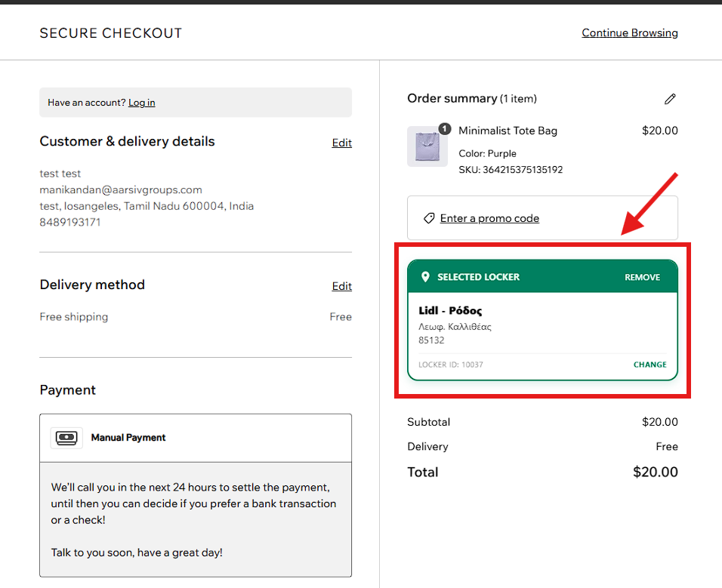
Task: Edit the Customer & delivery details
Action: tap(341, 143)
